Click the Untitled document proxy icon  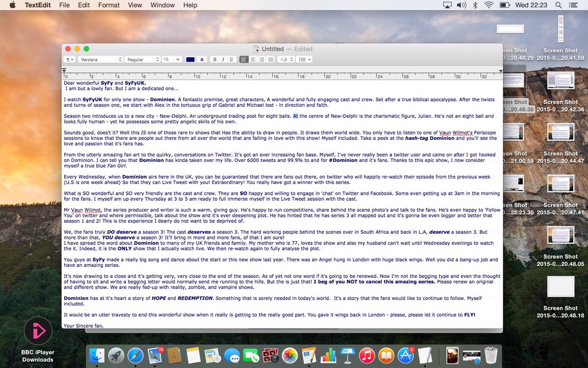point(256,49)
